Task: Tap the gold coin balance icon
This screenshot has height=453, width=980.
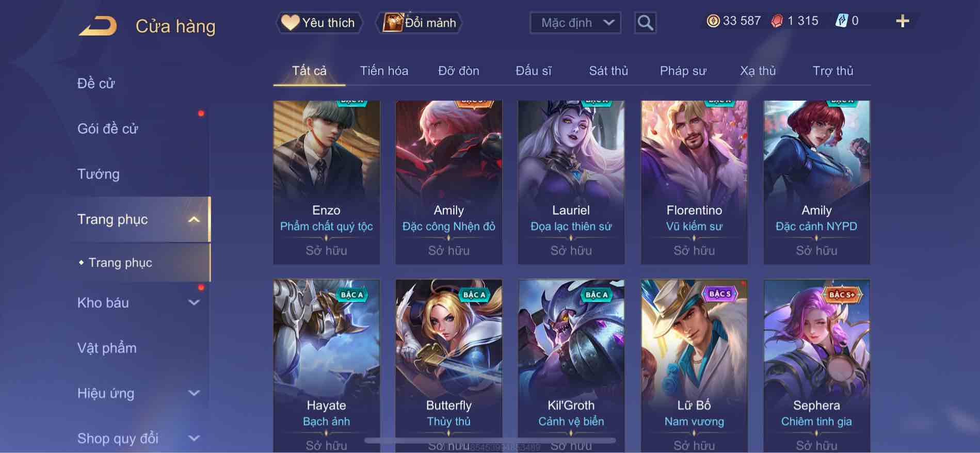Action: (x=713, y=21)
